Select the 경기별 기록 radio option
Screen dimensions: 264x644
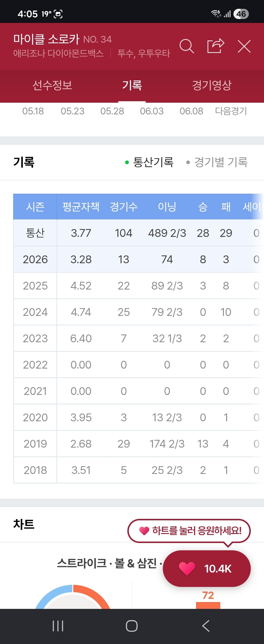pos(217,162)
